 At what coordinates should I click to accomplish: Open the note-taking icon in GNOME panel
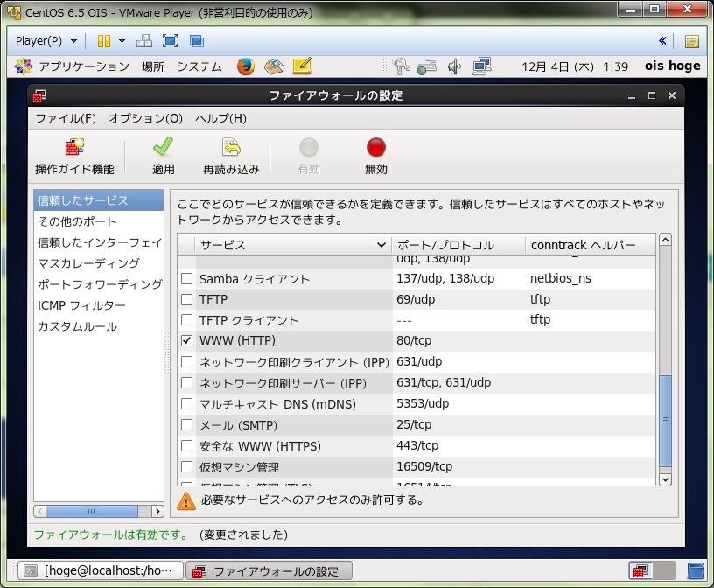pyautogui.click(x=302, y=66)
